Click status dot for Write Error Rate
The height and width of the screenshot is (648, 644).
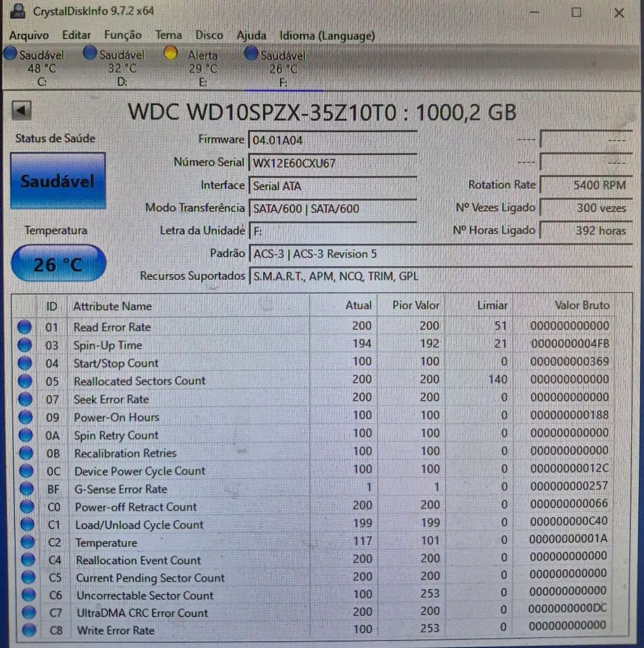point(29,630)
